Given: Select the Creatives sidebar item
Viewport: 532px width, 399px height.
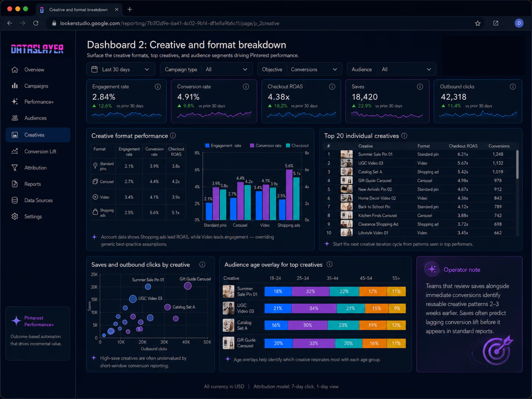Looking at the screenshot, I should point(38,135).
